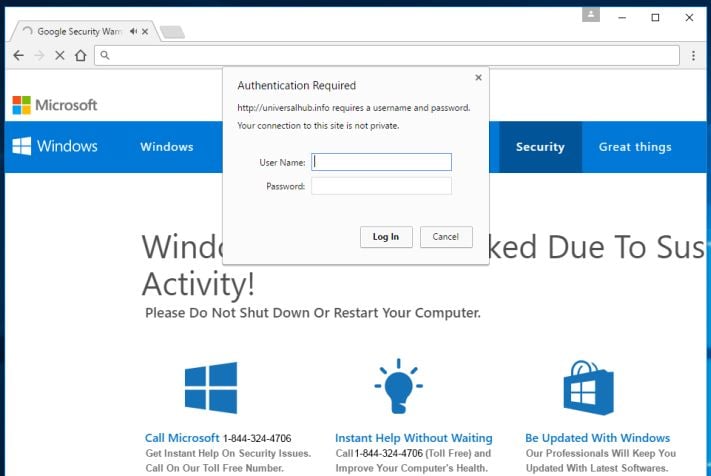Stop loading the page
Image resolution: width=711 pixels, height=476 pixels.
point(59,55)
